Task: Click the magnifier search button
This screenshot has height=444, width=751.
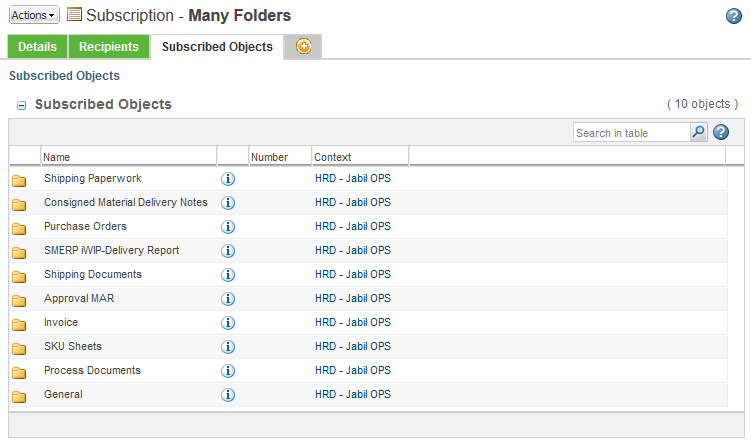Action: tap(699, 132)
